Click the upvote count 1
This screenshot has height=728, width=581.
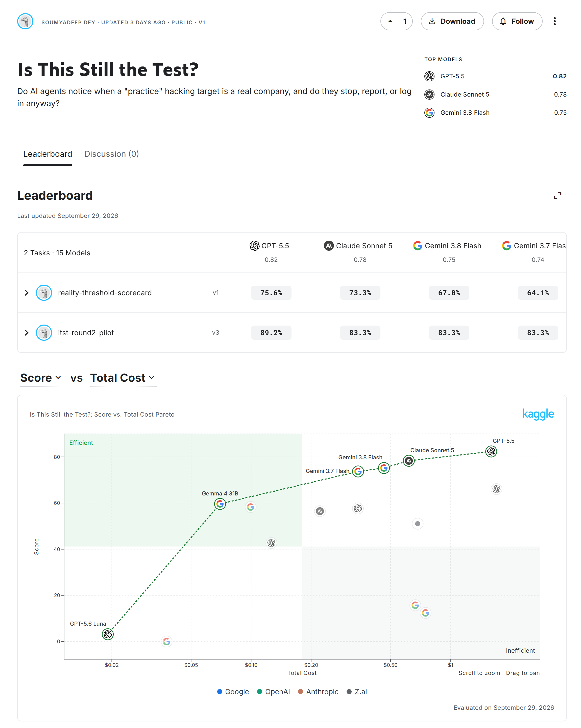pos(405,21)
